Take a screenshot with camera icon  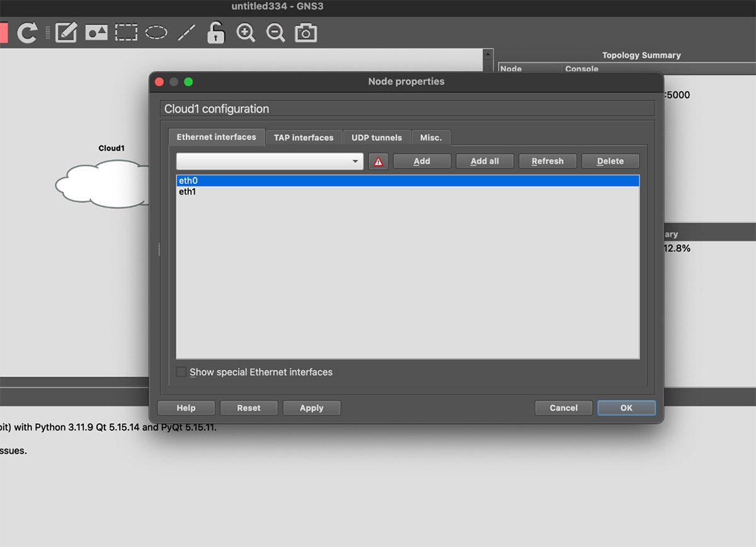coord(306,32)
